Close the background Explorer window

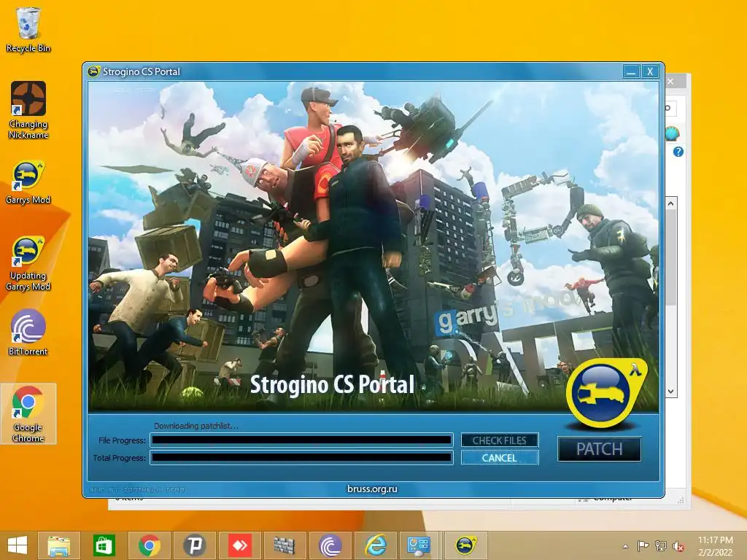click(671, 82)
